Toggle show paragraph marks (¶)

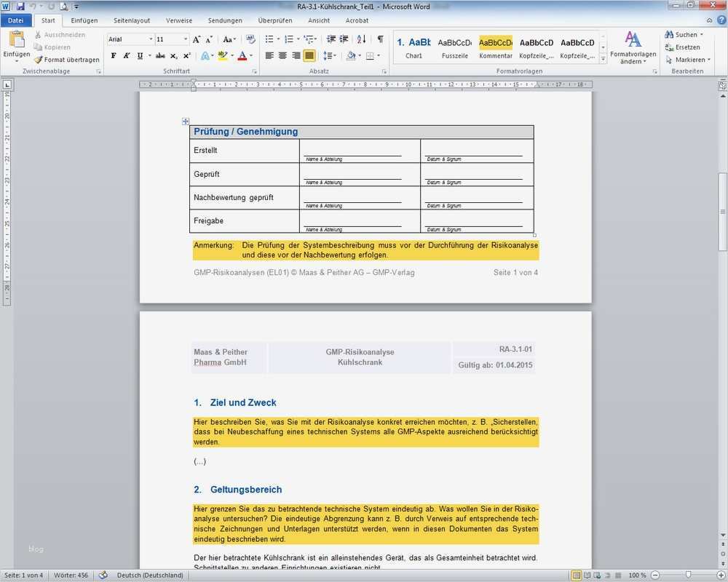pyautogui.click(x=380, y=39)
